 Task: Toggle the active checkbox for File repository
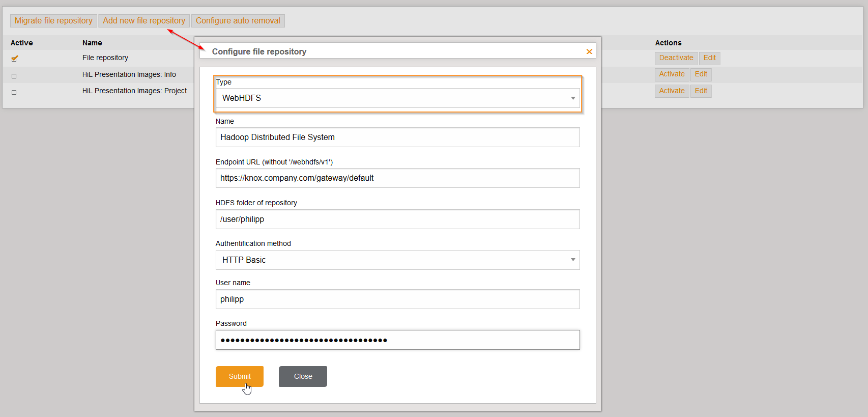14,59
